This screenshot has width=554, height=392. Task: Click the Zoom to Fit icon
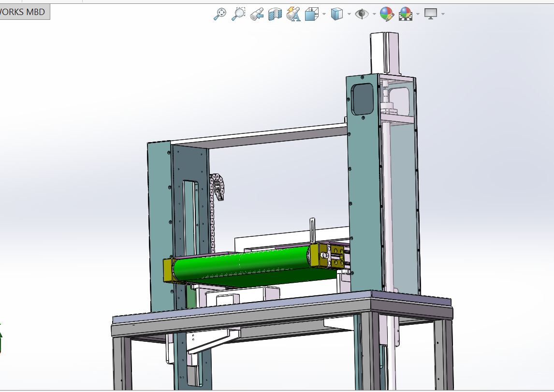coord(220,14)
